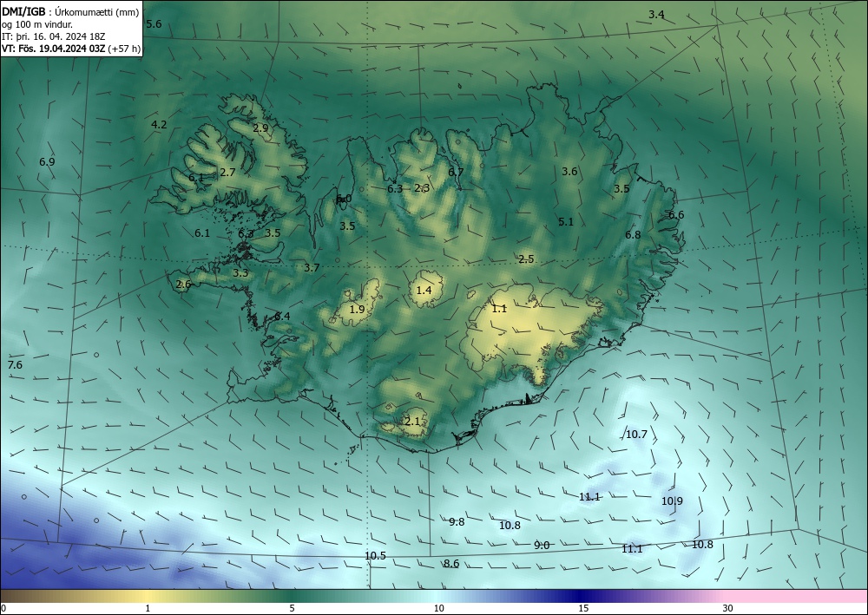Click the 2.3 value label
Viewport: 868px width, 615px height.
click(422, 188)
